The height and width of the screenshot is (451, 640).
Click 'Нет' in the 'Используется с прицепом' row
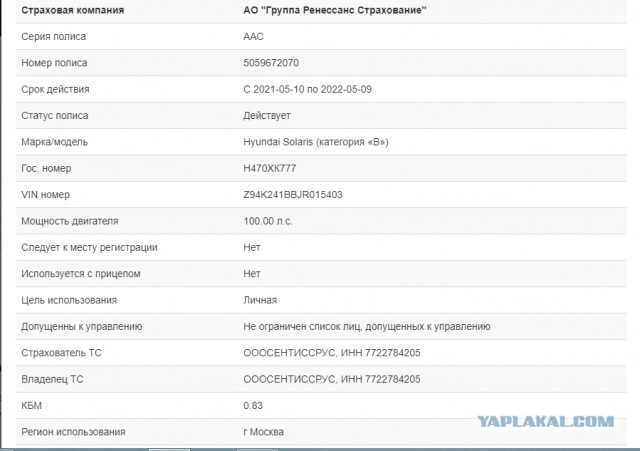[x=252, y=274]
